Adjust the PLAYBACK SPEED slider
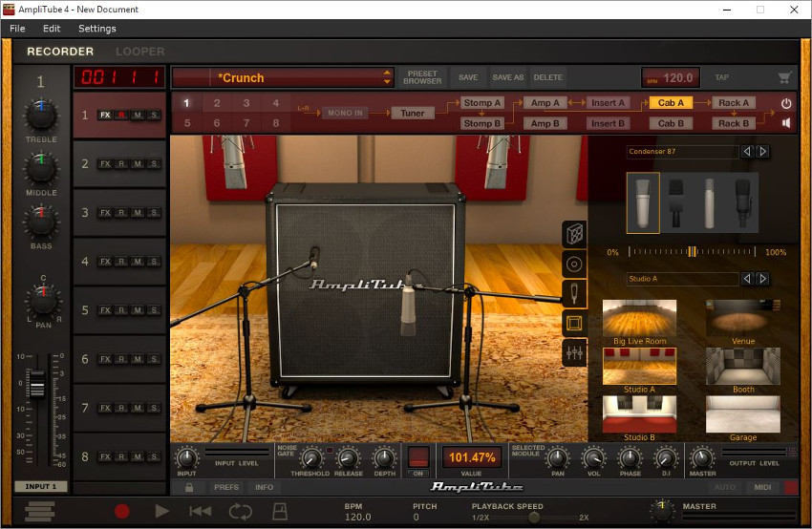This screenshot has height=529, width=812. [x=534, y=518]
